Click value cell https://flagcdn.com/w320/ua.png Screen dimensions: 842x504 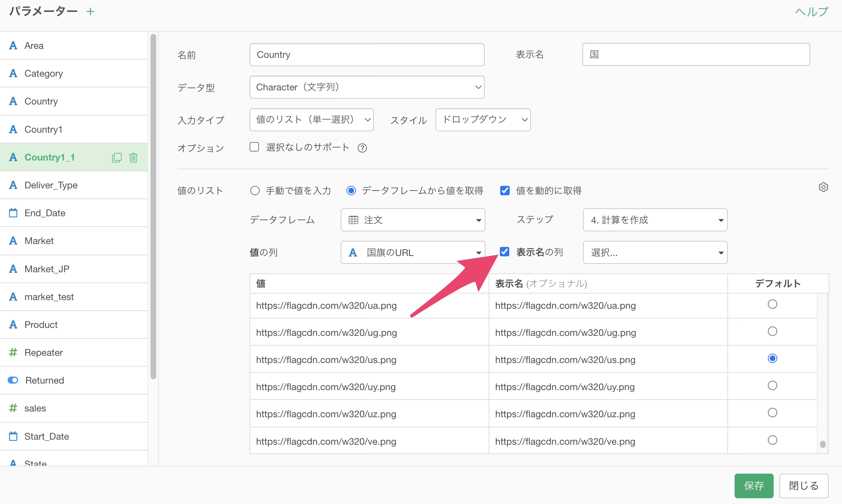369,306
